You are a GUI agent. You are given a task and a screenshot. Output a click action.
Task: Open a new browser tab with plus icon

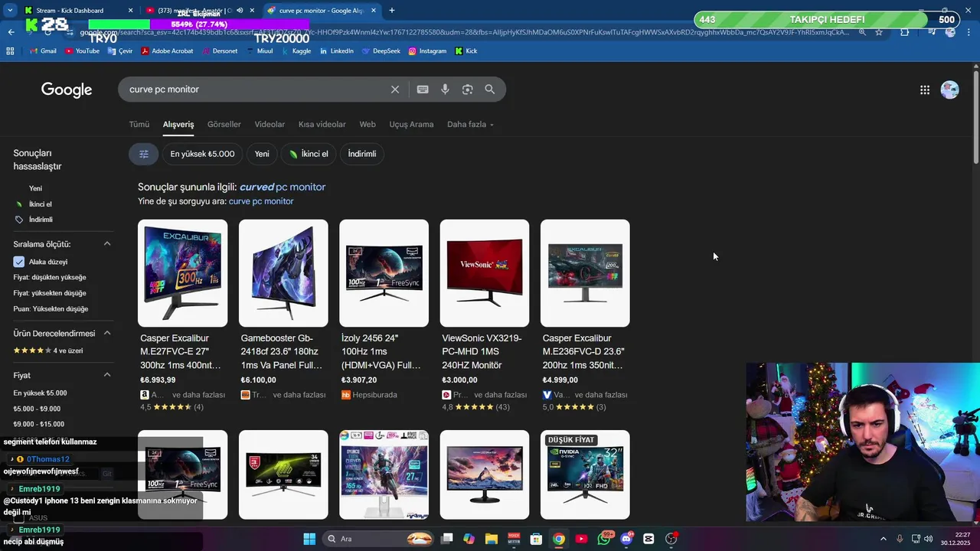click(392, 11)
